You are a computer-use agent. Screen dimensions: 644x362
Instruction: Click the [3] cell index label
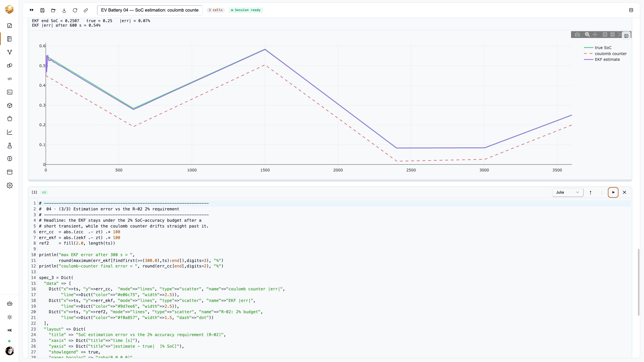(x=34, y=192)
